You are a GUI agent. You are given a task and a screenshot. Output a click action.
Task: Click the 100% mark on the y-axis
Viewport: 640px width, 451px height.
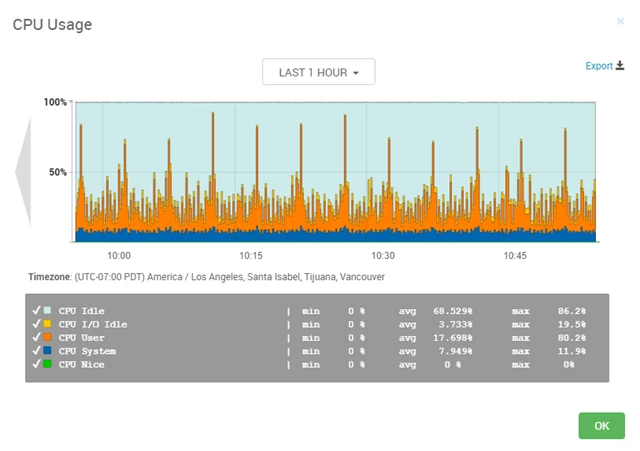pyautogui.click(x=55, y=102)
